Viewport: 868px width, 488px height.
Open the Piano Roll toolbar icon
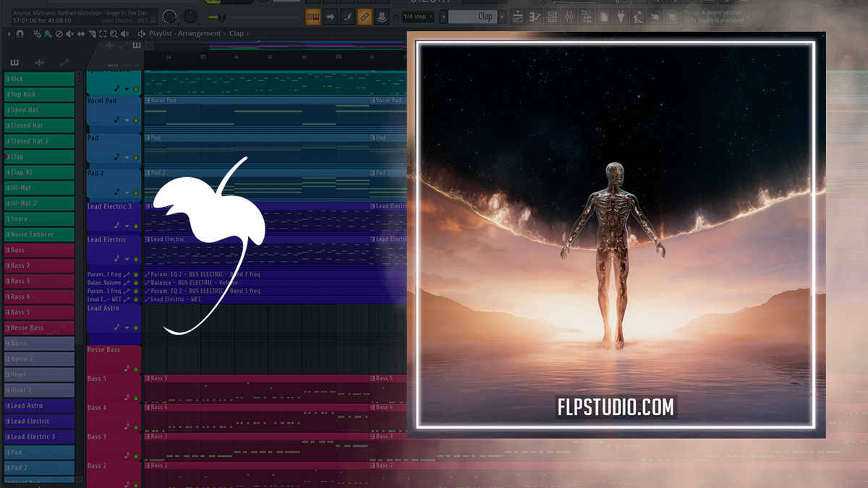[x=536, y=18]
